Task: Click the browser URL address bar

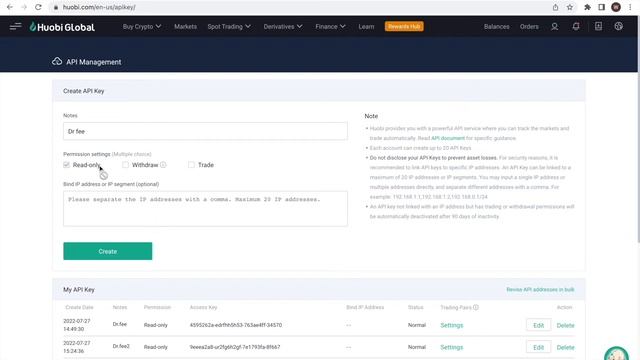Action: point(298,7)
